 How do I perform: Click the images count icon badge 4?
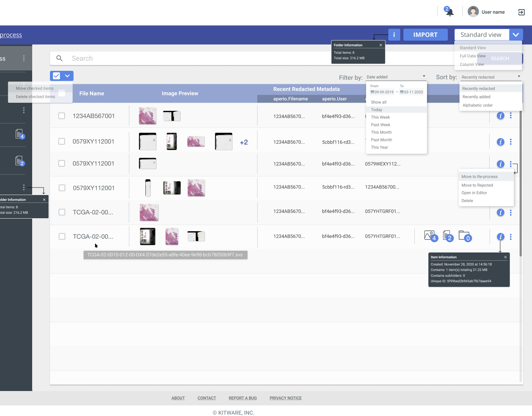[430, 236]
